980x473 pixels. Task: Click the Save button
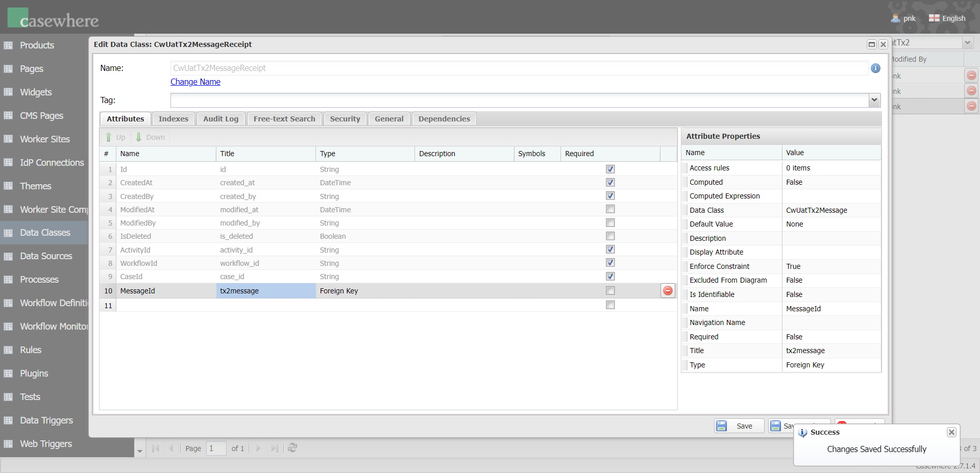point(739,426)
